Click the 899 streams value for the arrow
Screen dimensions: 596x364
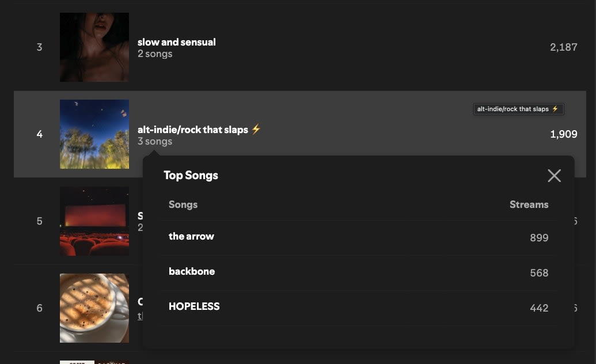tap(539, 238)
